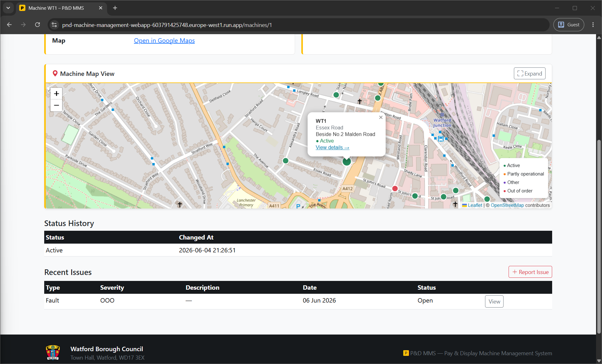Click green marker near Langley Road
The height and width of the screenshot is (364, 602).
[x=336, y=95]
